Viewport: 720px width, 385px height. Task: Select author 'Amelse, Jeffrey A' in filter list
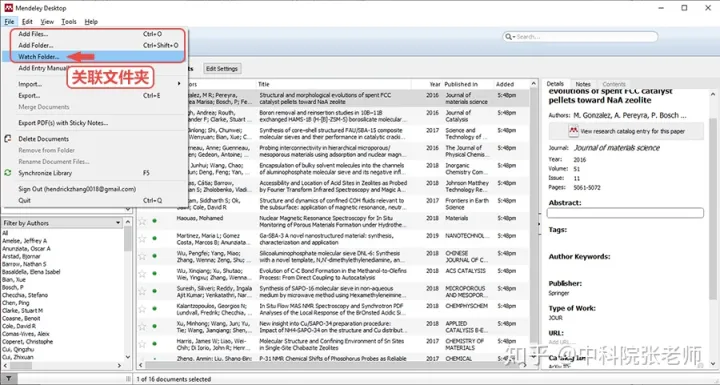(x=24, y=241)
